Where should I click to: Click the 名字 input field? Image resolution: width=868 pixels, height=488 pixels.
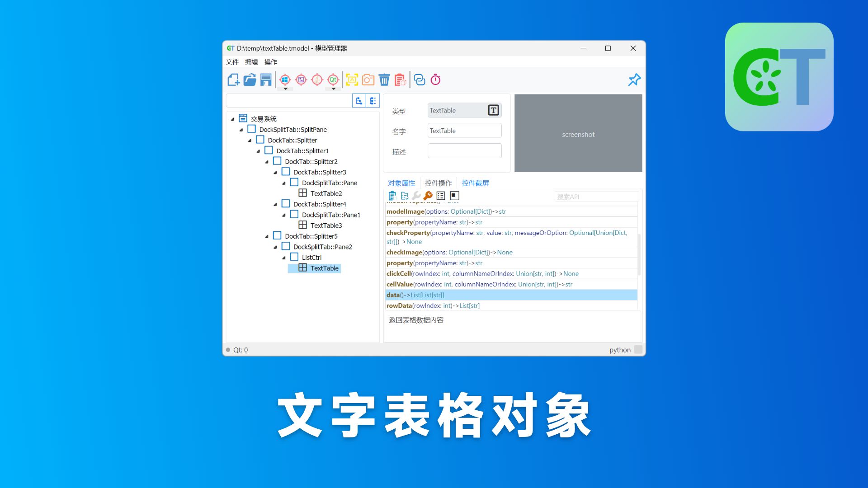[464, 131]
